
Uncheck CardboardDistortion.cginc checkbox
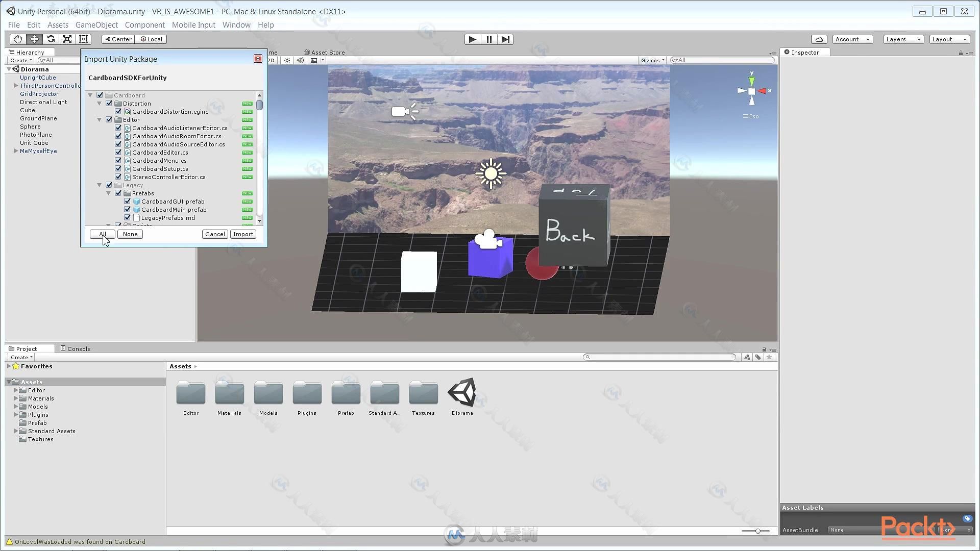pos(118,112)
